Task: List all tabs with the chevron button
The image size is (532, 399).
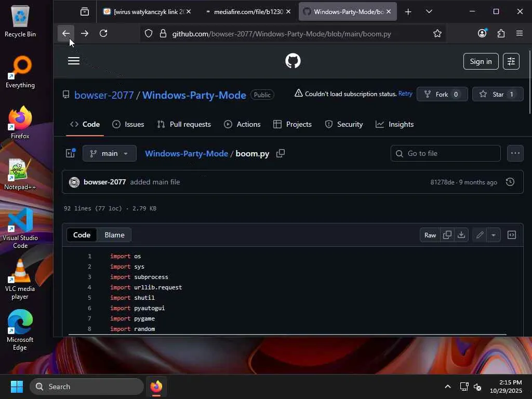Action: coord(429,12)
